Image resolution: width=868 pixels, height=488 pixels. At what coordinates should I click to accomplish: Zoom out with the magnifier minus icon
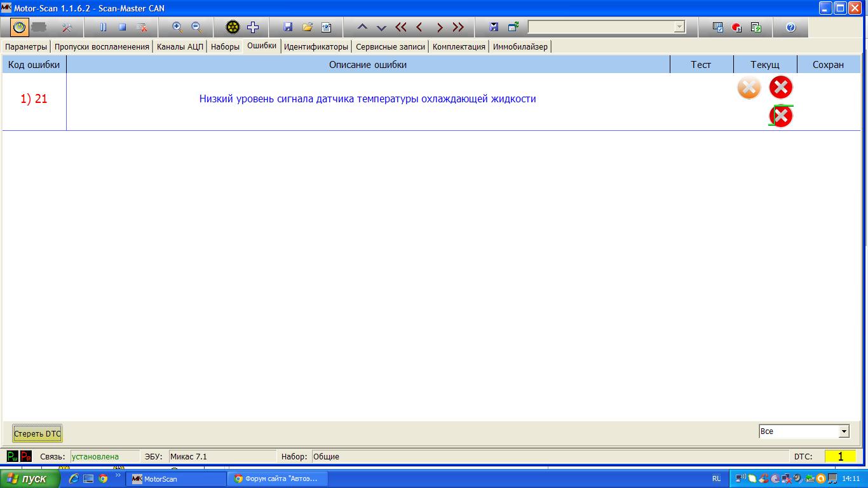(x=196, y=27)
